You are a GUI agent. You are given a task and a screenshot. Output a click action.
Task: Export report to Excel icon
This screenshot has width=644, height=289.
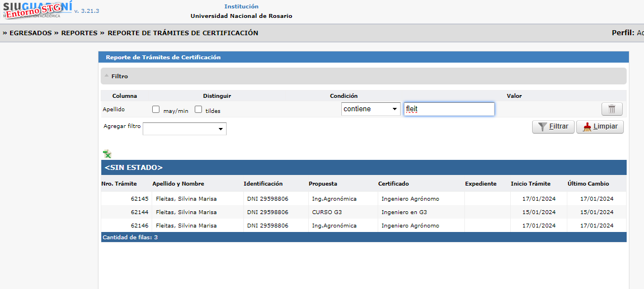coord(107,154)
